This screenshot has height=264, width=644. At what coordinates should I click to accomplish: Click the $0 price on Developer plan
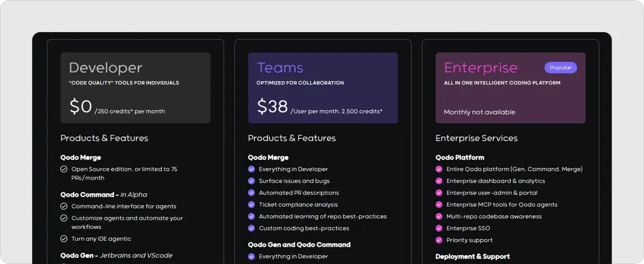[x=81, y=106]
